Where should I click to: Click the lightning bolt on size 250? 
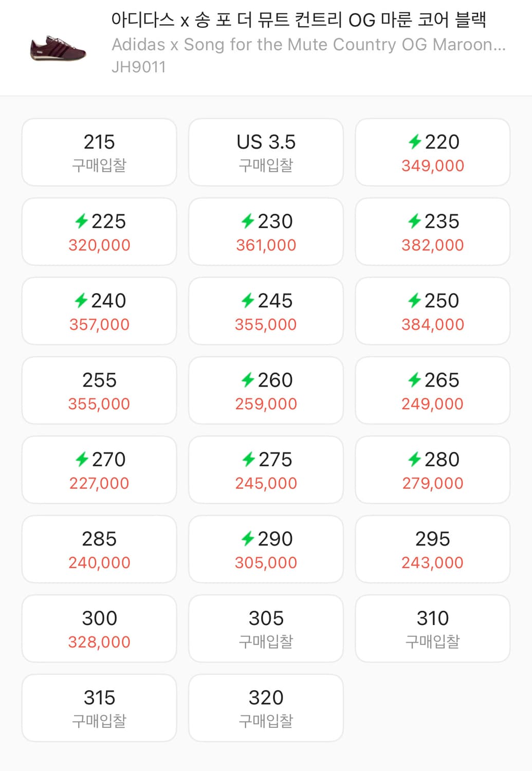tap(415, 300)
